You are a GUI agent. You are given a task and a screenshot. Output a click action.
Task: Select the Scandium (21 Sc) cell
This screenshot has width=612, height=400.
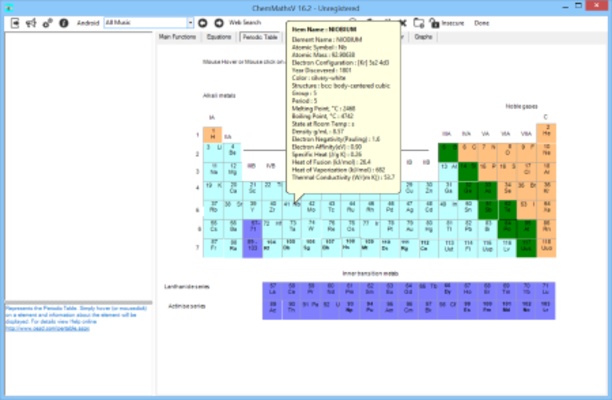click(253, 190)
